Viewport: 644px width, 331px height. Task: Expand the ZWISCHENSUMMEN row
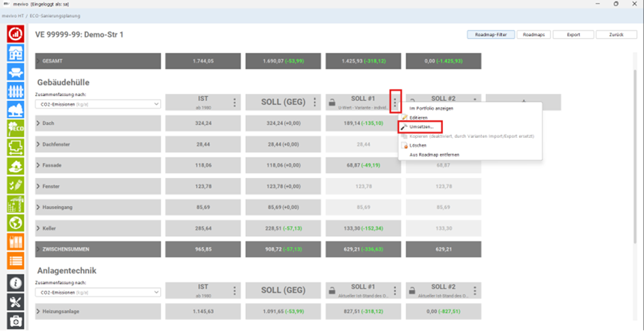pyautogui.click(x=38, y=249)
